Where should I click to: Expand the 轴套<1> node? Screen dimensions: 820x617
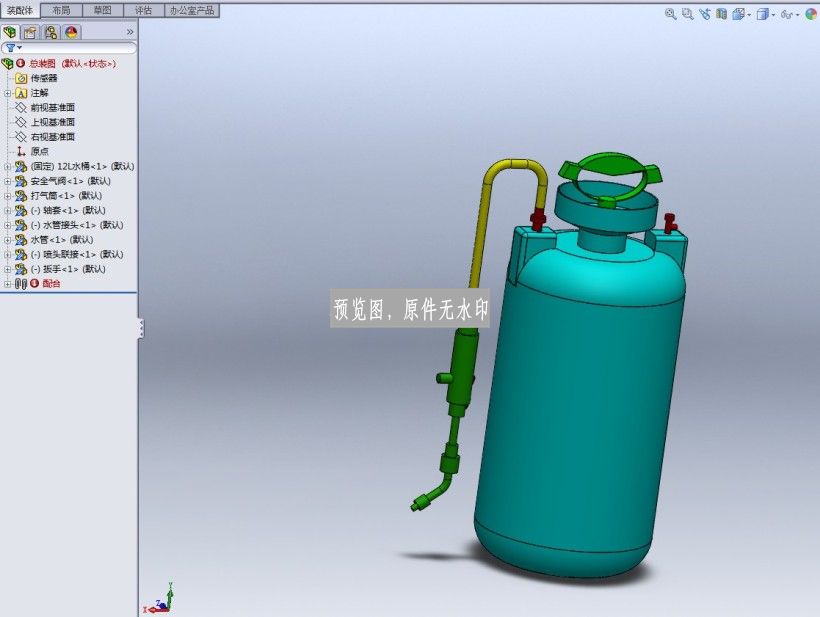7,210
